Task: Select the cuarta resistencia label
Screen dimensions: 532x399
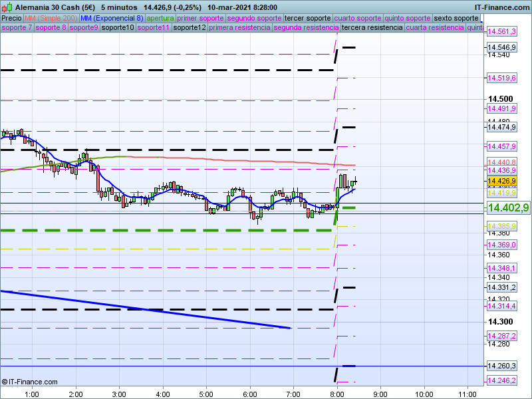Action: click(435, 28)
